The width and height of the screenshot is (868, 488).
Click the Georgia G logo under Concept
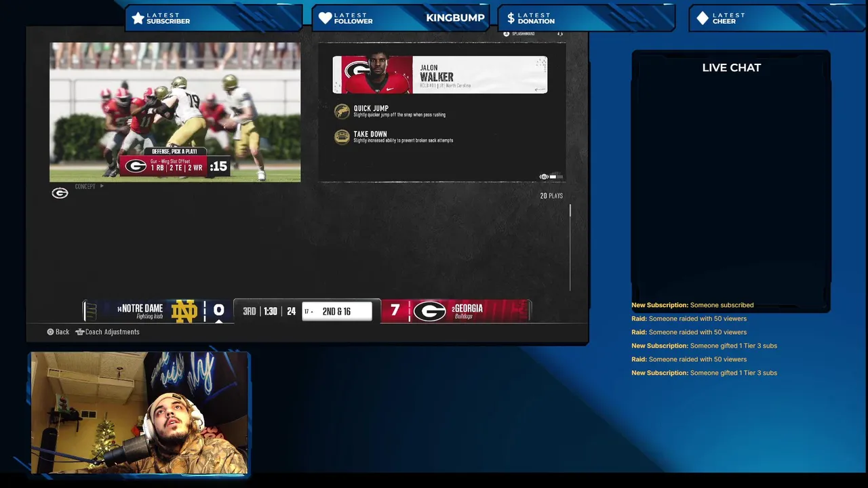(x=60, y=194)
